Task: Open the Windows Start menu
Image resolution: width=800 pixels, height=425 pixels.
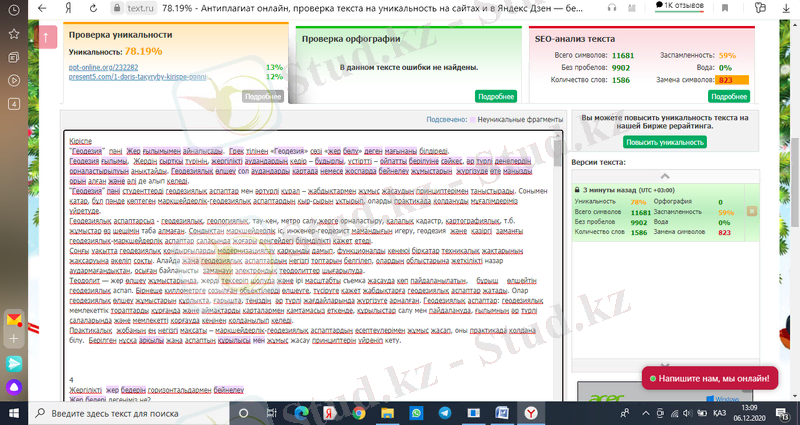Action: (x=14, y=413)
